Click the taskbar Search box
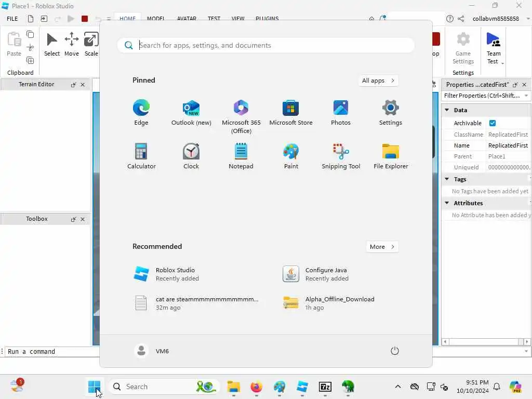 coord(164,387)
